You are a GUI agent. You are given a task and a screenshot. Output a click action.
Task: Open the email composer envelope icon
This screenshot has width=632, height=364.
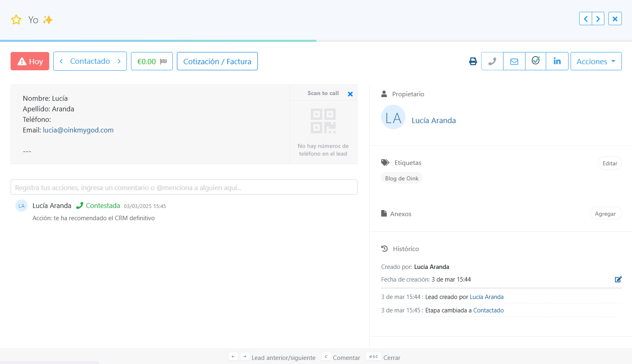[x=514, y=61]
